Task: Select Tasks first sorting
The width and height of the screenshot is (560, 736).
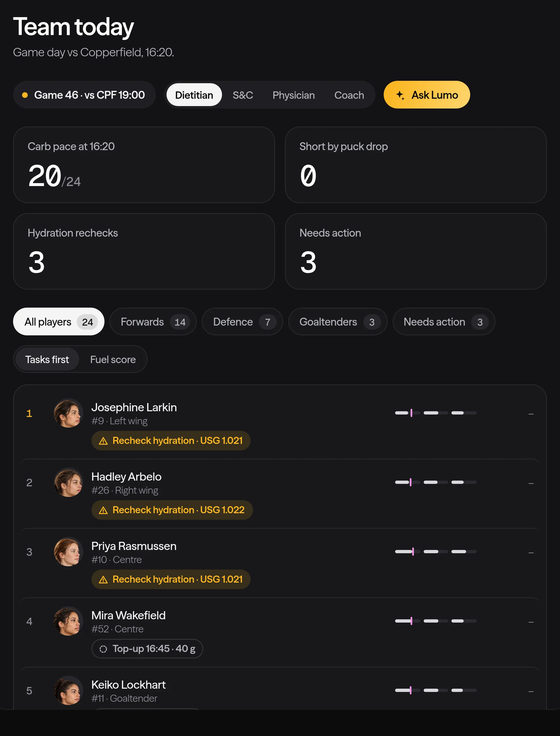Action: pyautogui.click(x=47, y=360)
